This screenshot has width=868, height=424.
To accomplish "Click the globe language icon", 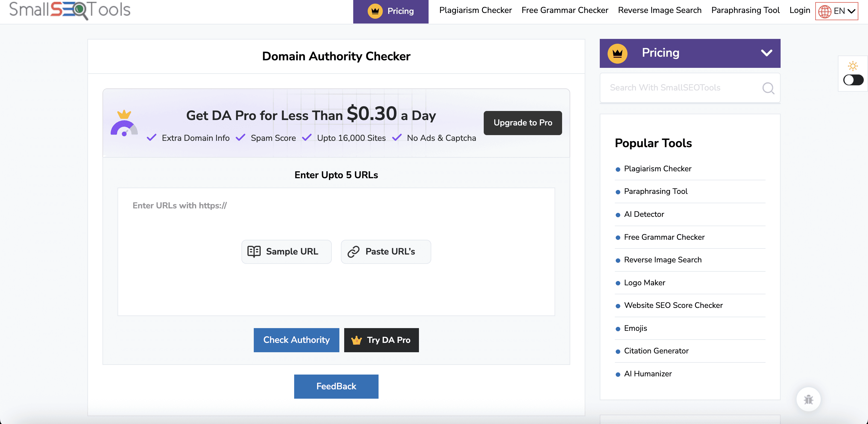I will click(x=825, y=11).
